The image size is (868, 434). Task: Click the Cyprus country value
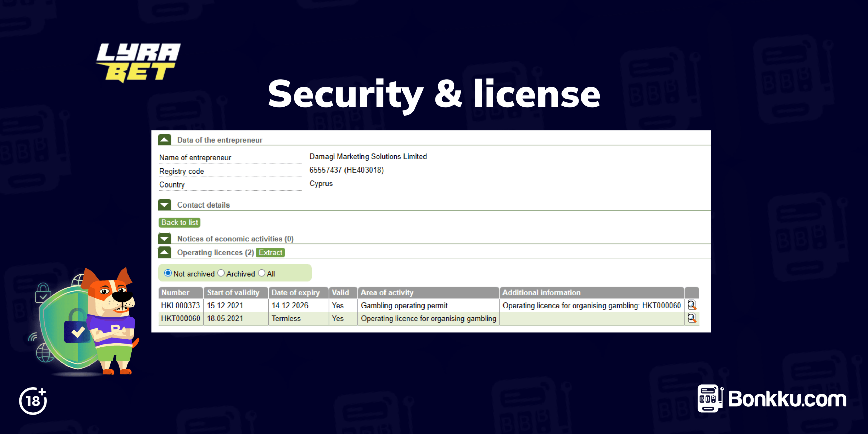coord(321,183)
